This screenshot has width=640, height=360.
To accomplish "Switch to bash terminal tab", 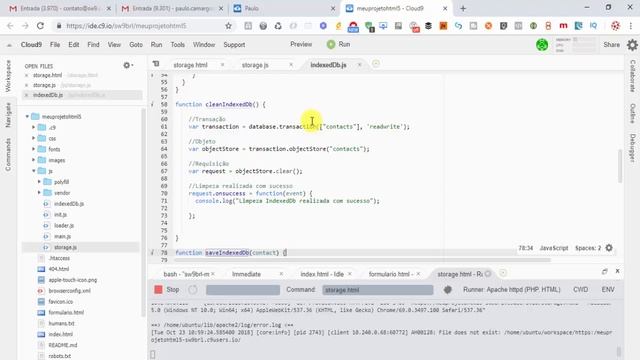I will click(186, 274).
